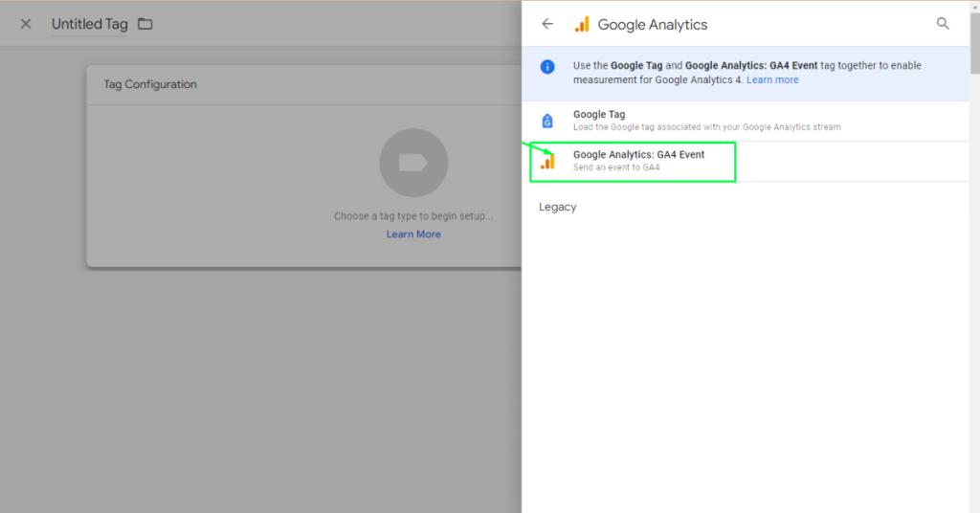Open Learn more link in the info banner
Screen dimensions: 980x513
[772, 80]
